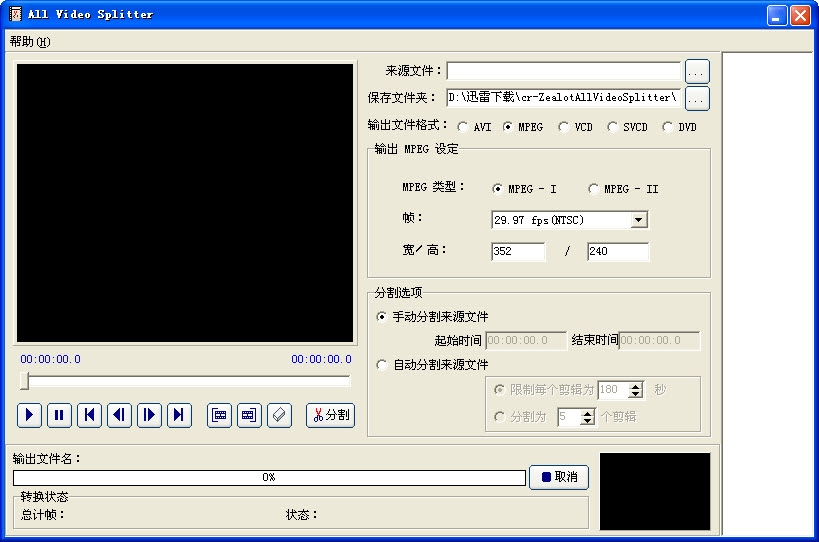The width and height of the screenshot is (819, 542).
Task: Open the 帮助(H) menu
Action: pos(29,41)
